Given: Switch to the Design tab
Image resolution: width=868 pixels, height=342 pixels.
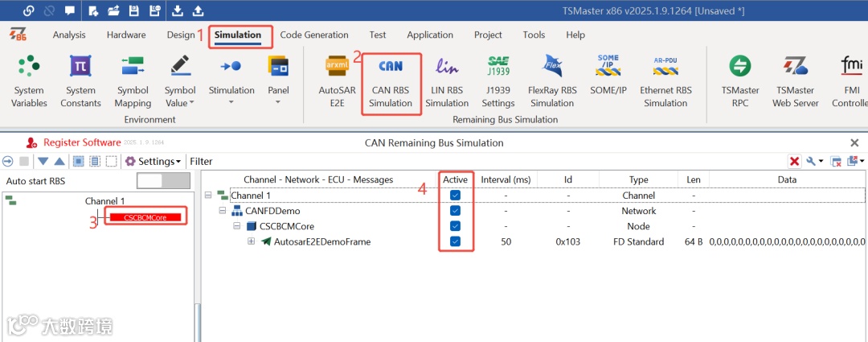Looking at the screenshot, I should pos(181,35).
